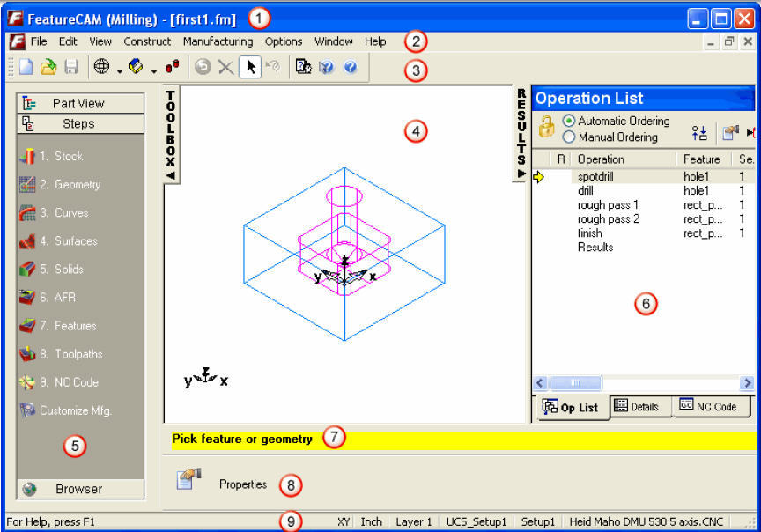Select the arrow selection tool in the toolbar

(250, 68)
